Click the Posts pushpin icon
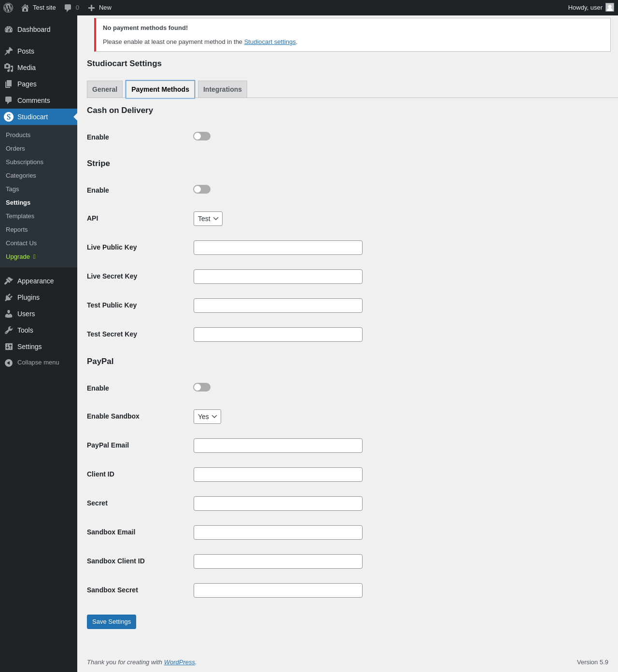Screen dimensions: 618x672 coord(9,51)
